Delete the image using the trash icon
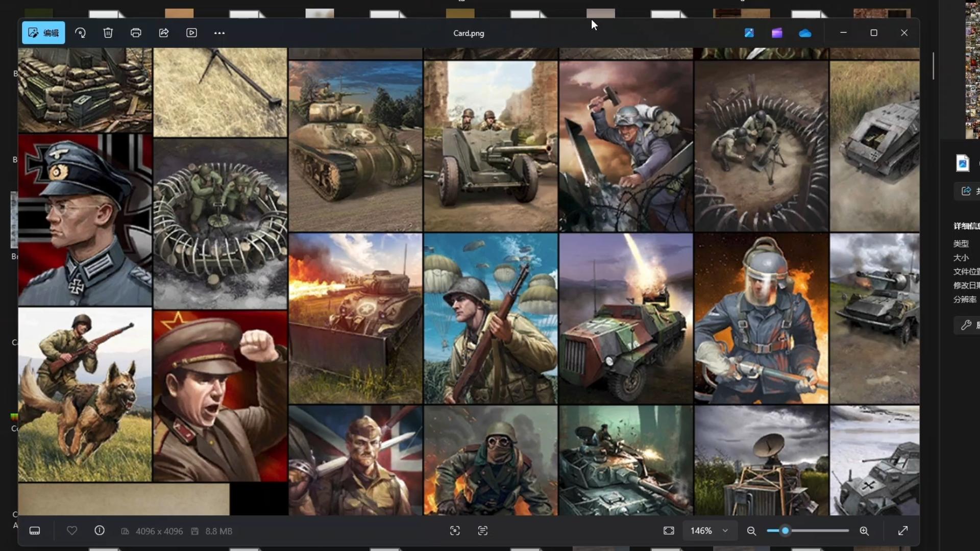The height and width of the screenshot is (551, 980). pos(108,33)
